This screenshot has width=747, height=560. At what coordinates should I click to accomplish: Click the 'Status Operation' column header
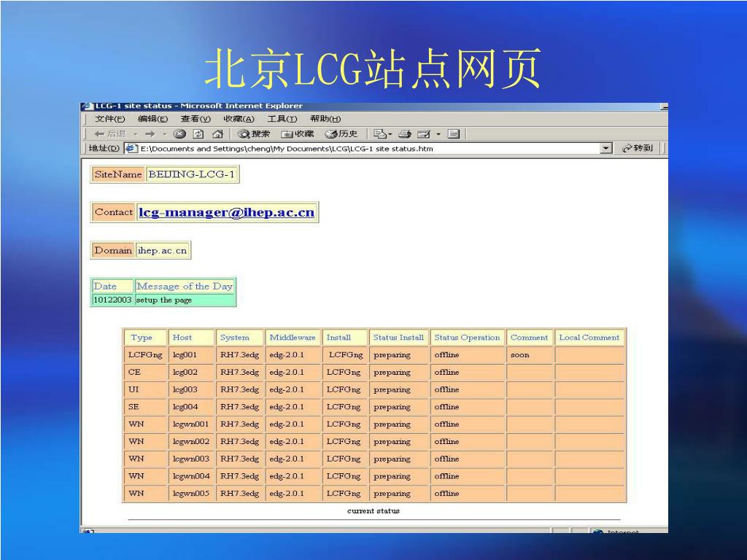coord(467,338)
